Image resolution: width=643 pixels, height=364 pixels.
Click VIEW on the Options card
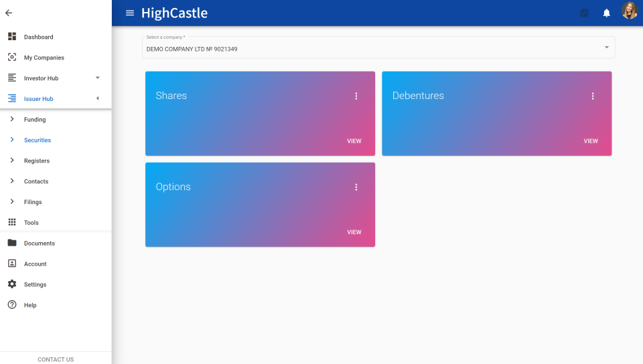pyautogui.click(x=354, y=232)
